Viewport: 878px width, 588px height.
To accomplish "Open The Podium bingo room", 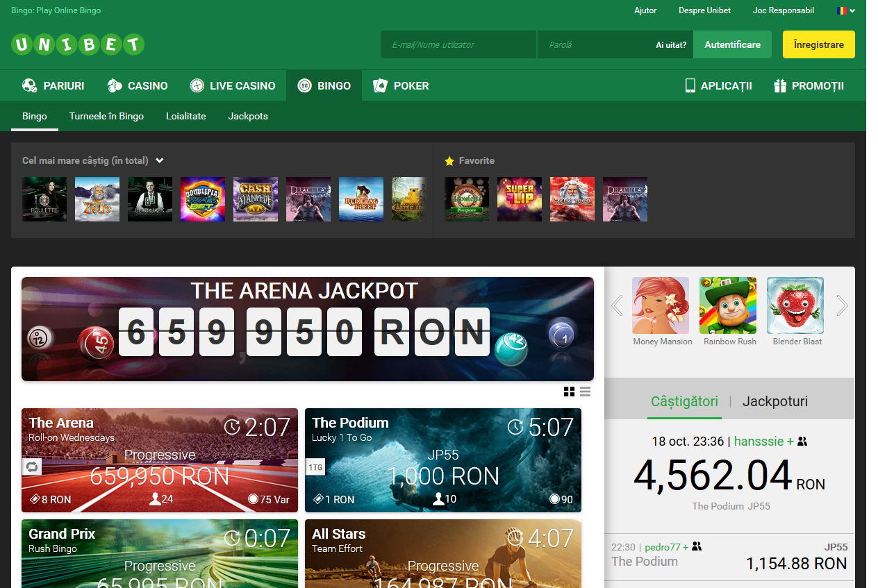I will point(443,460).
